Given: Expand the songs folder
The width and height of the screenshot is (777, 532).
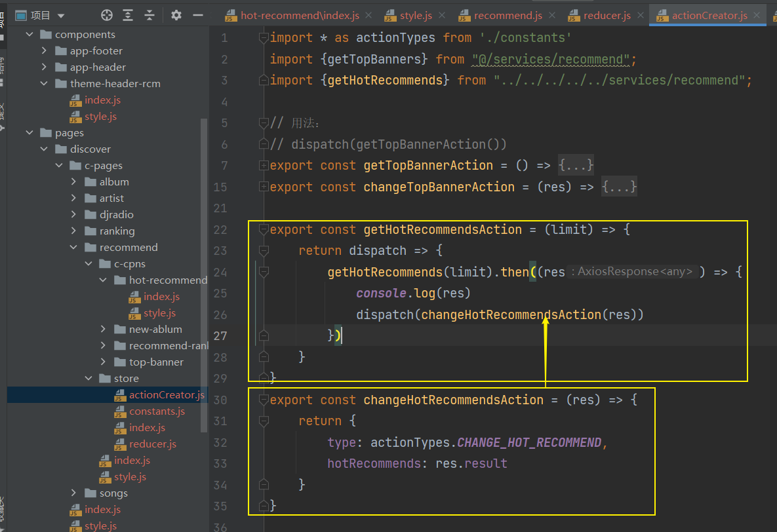Looking at the screenshot, I should tap(73, 493).
